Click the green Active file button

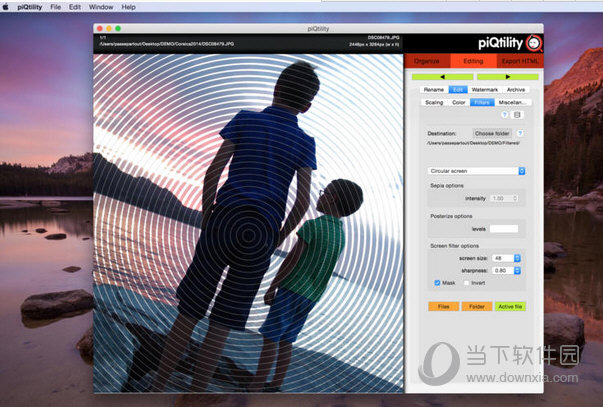[510, 307]
